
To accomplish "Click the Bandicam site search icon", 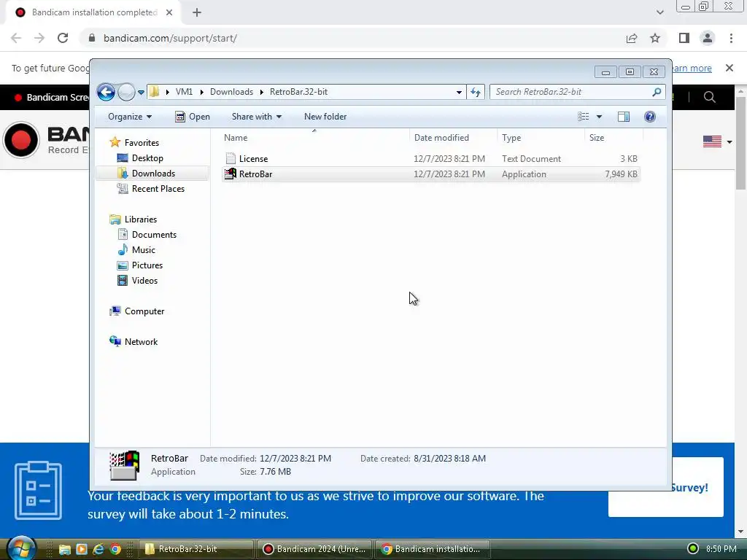I will coord(709,97).
